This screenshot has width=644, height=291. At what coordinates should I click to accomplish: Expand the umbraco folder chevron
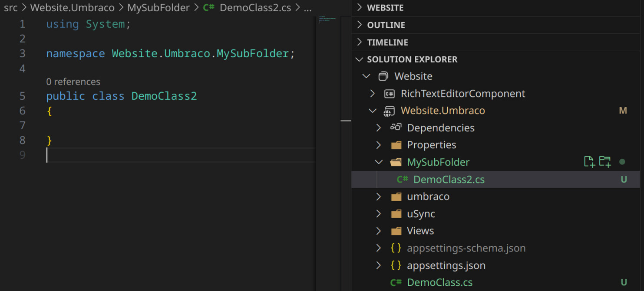click(x=379, y=196)
